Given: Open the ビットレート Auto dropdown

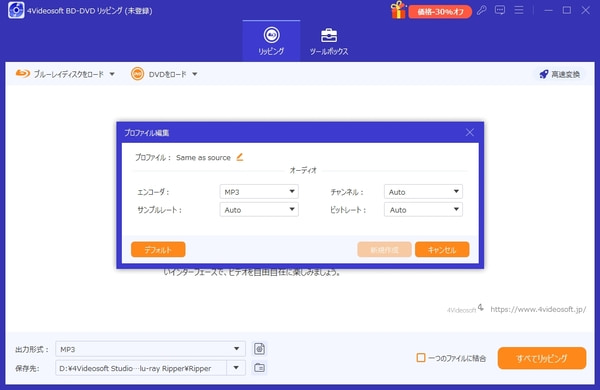Looking at the screenshot, I should [423, 210].
